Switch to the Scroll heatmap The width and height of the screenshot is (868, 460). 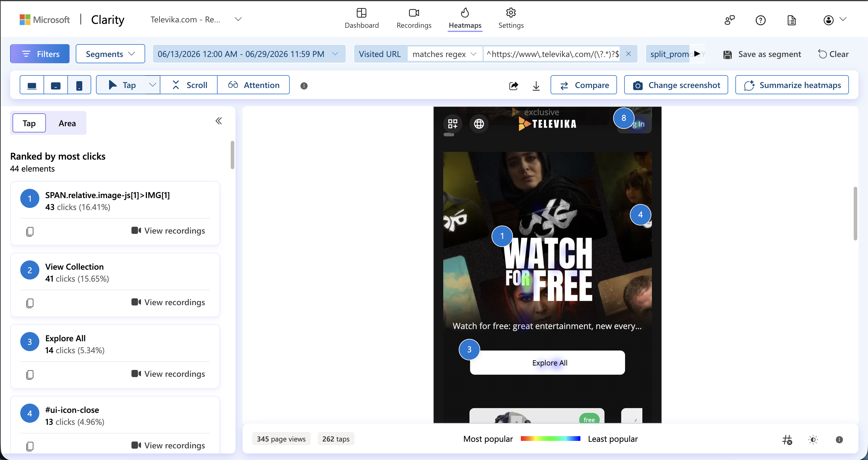(189, 85)
